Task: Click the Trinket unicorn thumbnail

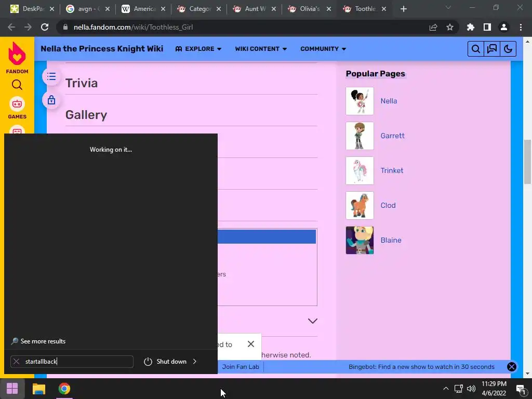Action: pos(360,170)
